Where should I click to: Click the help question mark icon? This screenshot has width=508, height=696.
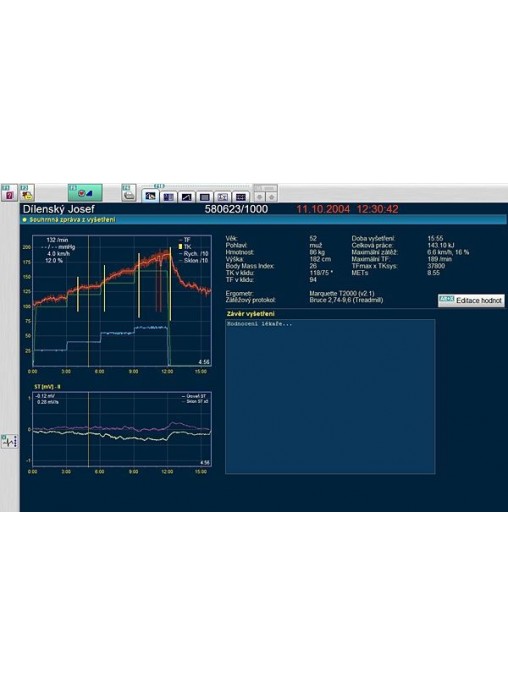(9, 193)
